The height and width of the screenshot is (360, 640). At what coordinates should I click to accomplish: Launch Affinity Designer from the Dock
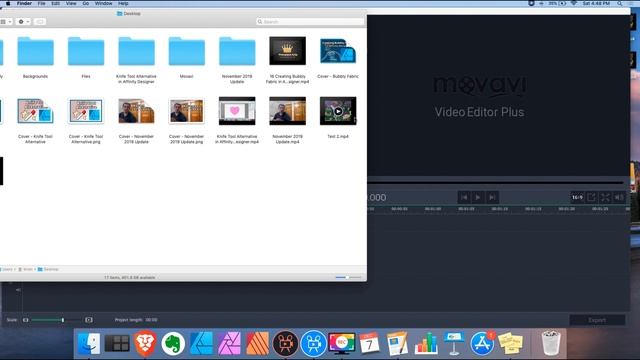pos(201,343)
